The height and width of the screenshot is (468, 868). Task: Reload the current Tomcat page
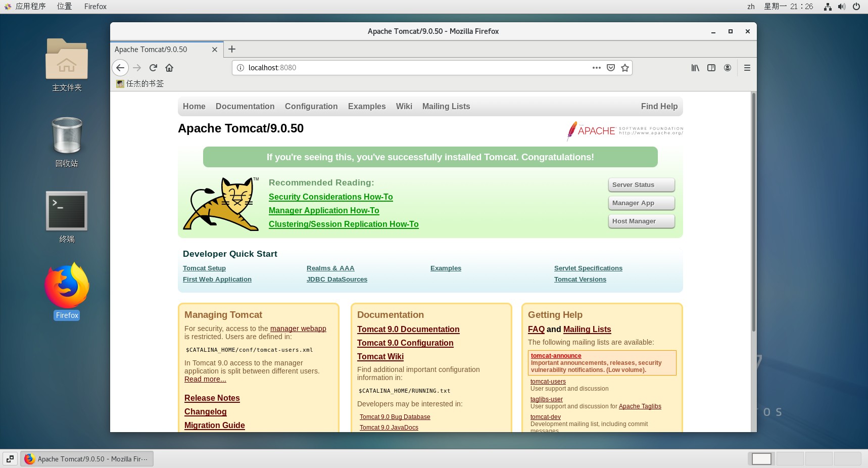pyautogui.click(x=153, y=68)
